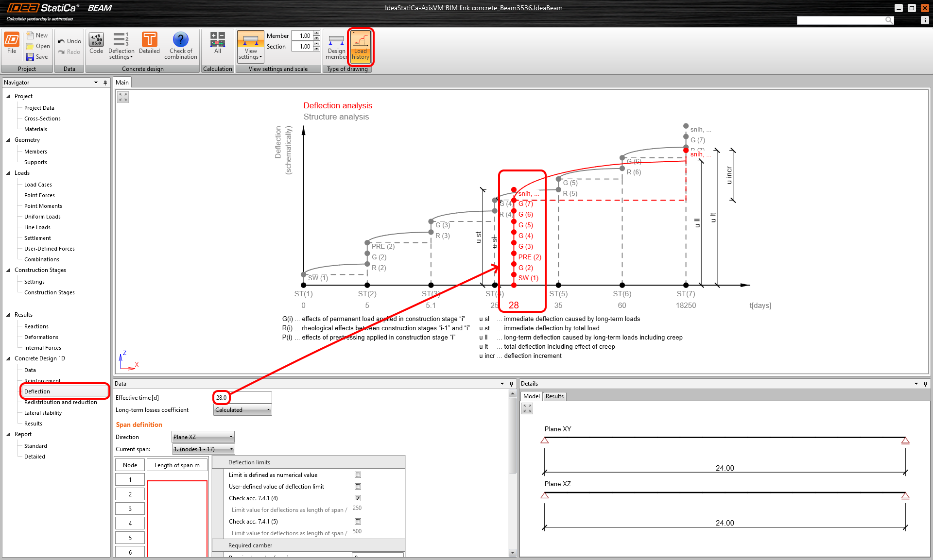Select Design member drawing type

336,46
